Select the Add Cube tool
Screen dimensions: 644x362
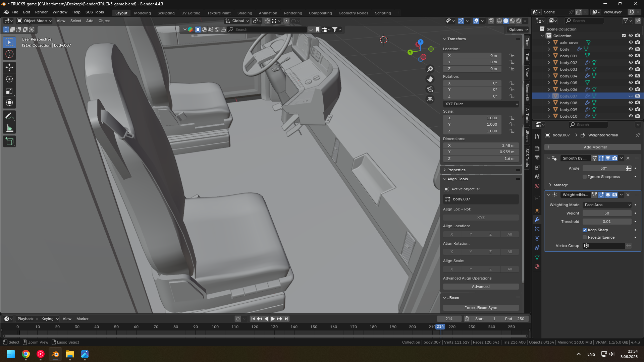9,141
